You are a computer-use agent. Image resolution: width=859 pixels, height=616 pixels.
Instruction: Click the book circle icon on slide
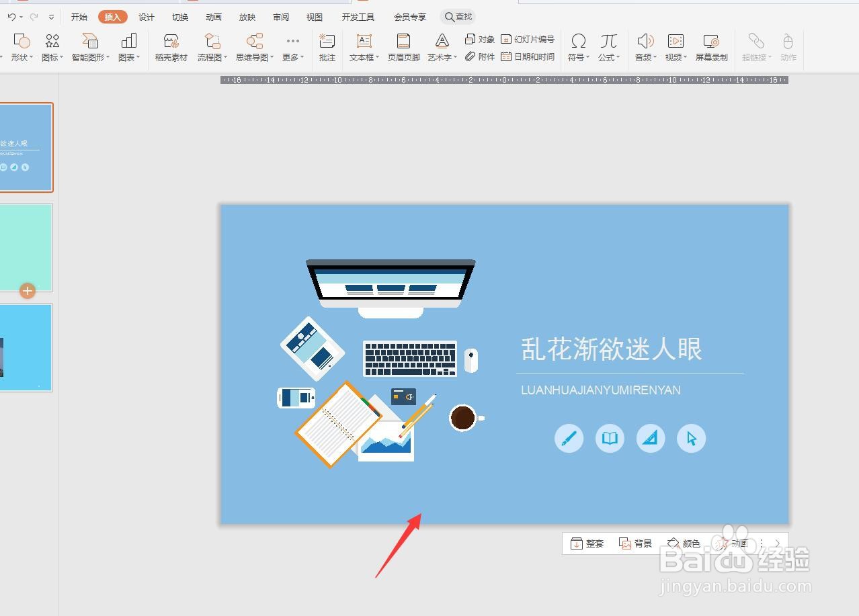610,439
